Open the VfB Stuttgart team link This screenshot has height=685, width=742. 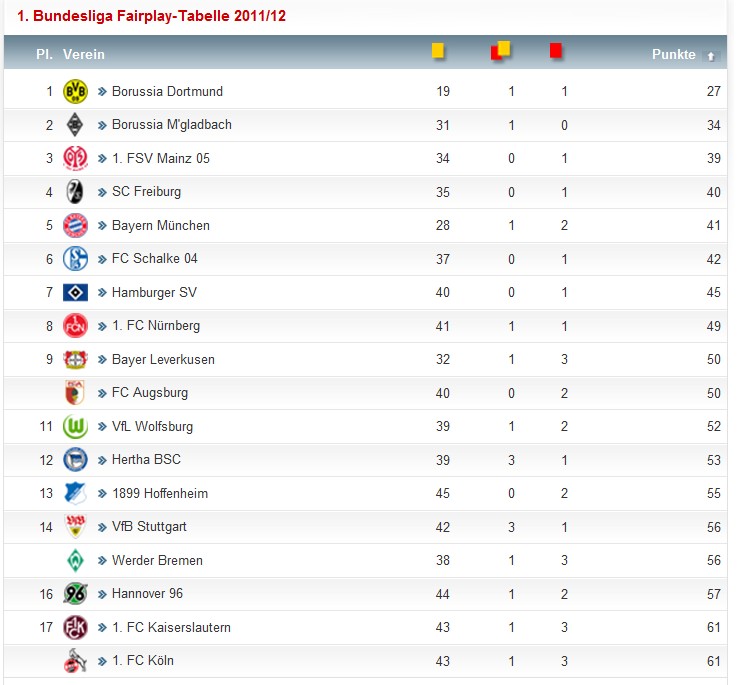[x=149, y=527]
